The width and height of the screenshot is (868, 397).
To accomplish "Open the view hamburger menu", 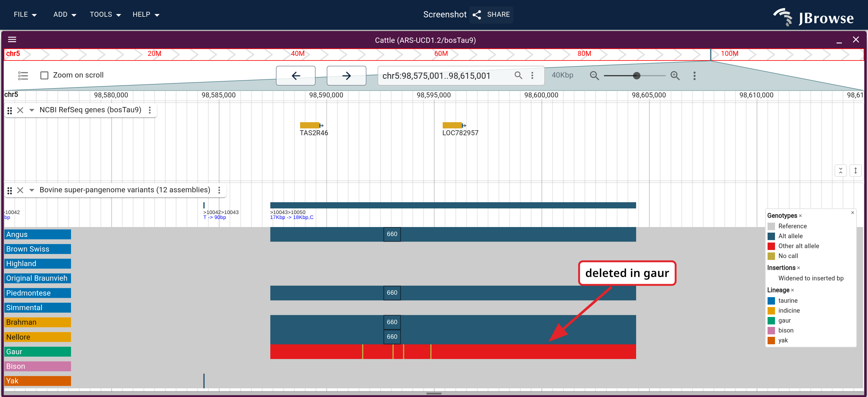I will click(x=12, y=40).
